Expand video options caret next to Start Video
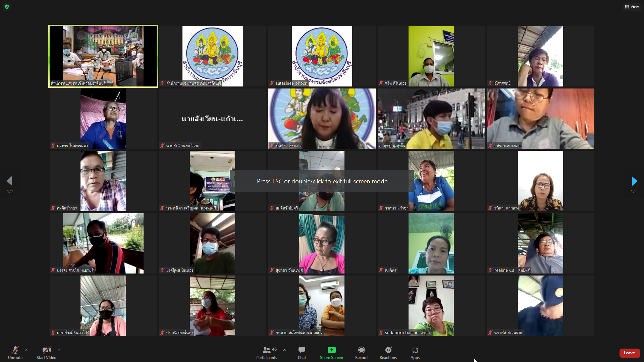The image size is (644, 362). coord(59,350)
